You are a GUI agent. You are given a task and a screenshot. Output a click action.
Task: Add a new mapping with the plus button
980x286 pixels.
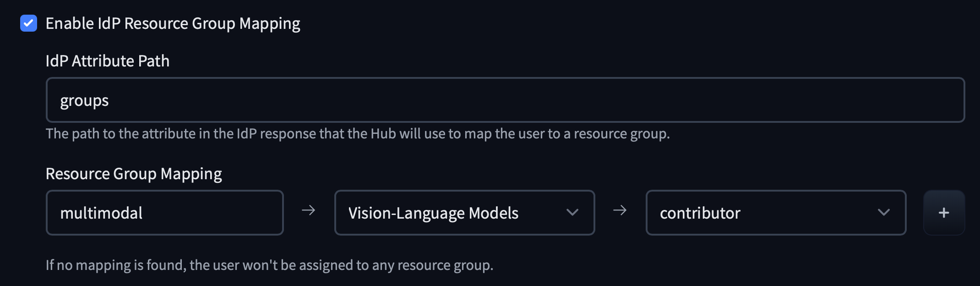[x=944, y=213]
